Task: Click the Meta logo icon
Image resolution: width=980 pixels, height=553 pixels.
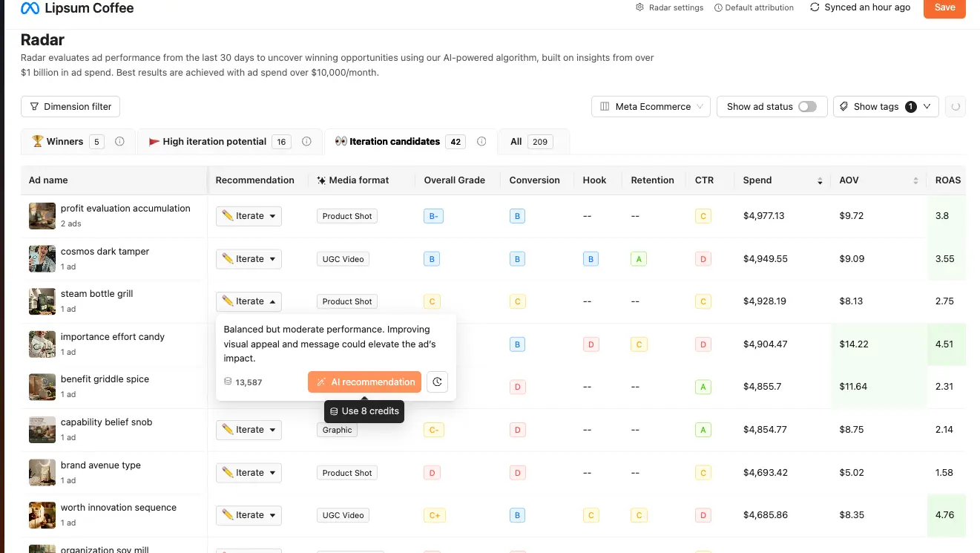Action: 30,9
